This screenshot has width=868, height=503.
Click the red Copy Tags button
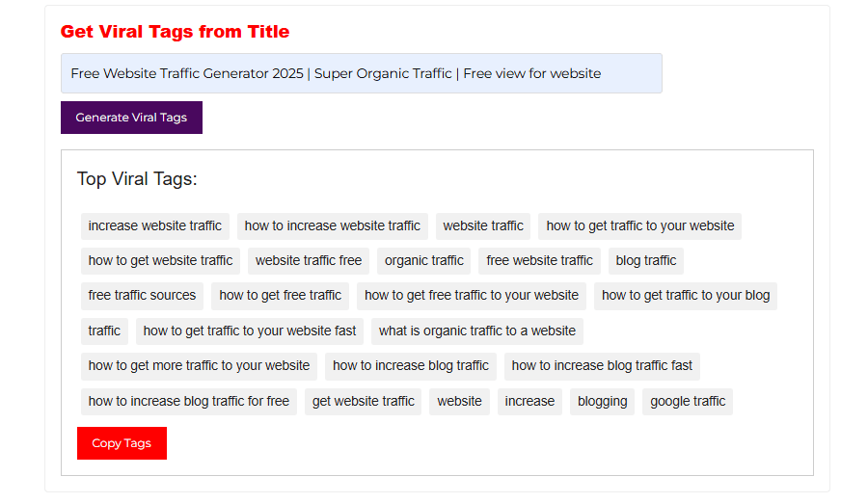[122, 443]
